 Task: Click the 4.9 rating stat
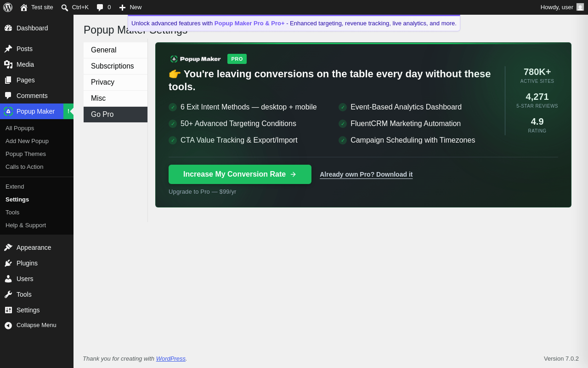tap(537, 125)
